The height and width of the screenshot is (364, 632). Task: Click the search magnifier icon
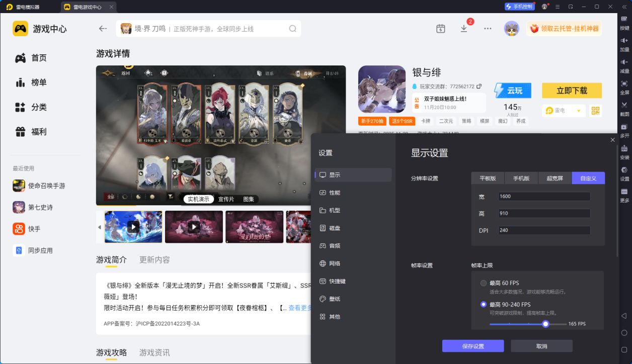(292, 29)
